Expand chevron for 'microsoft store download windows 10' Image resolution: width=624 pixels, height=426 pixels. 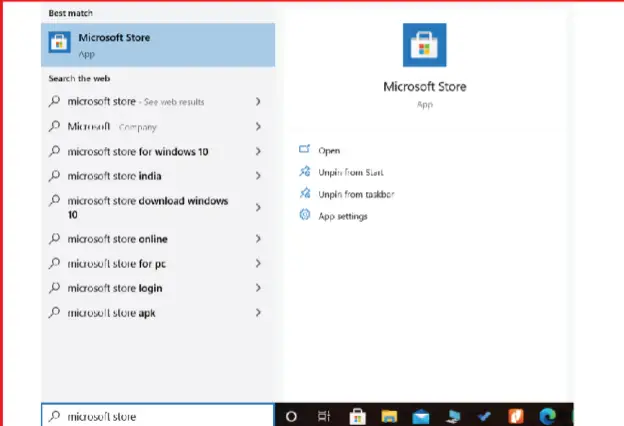258,207
